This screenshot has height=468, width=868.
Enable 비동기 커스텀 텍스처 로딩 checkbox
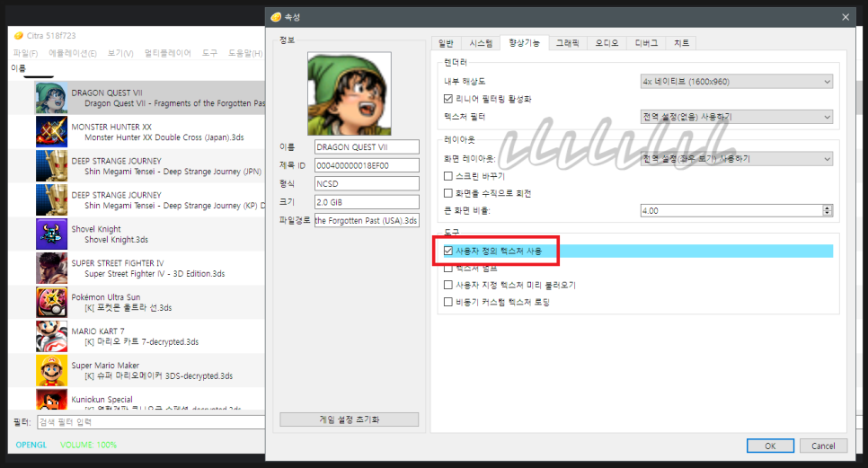pyautogui.click(x=447, y=302)
